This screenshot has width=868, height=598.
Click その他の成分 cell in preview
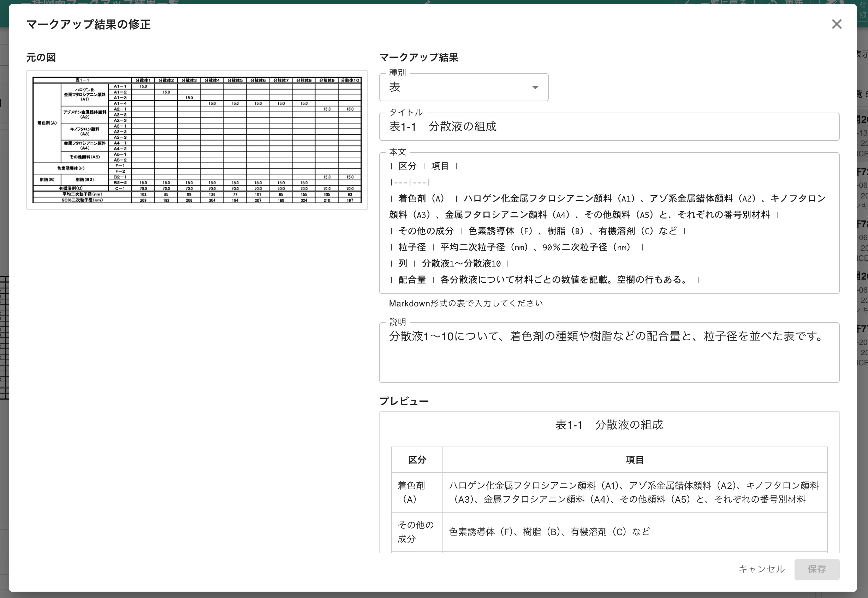tap(417, 532)
